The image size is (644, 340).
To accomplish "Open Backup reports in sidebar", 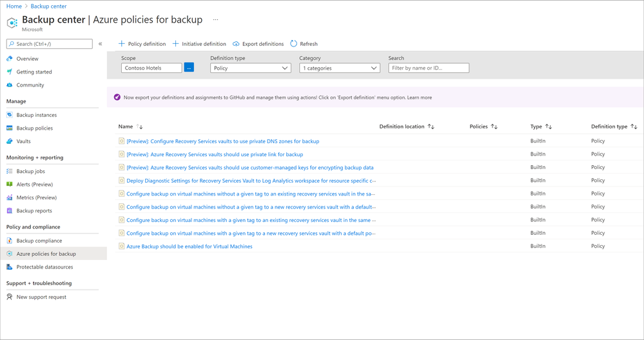I will (34, 211).
